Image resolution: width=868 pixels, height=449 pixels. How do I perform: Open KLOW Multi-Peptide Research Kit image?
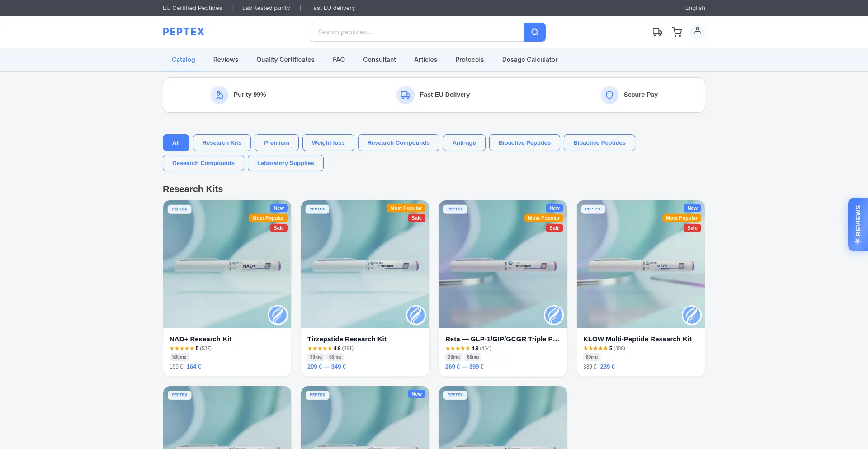(x=641, y=265)
